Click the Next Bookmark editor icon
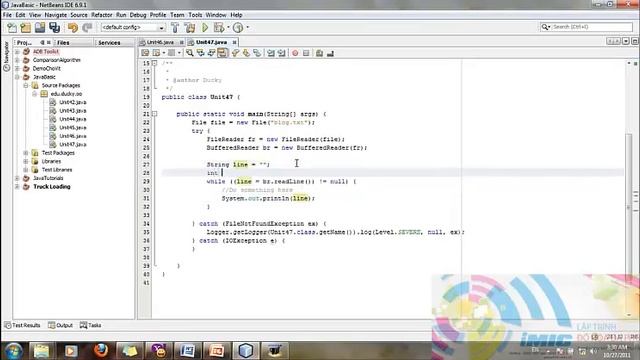 coord(246,53)
